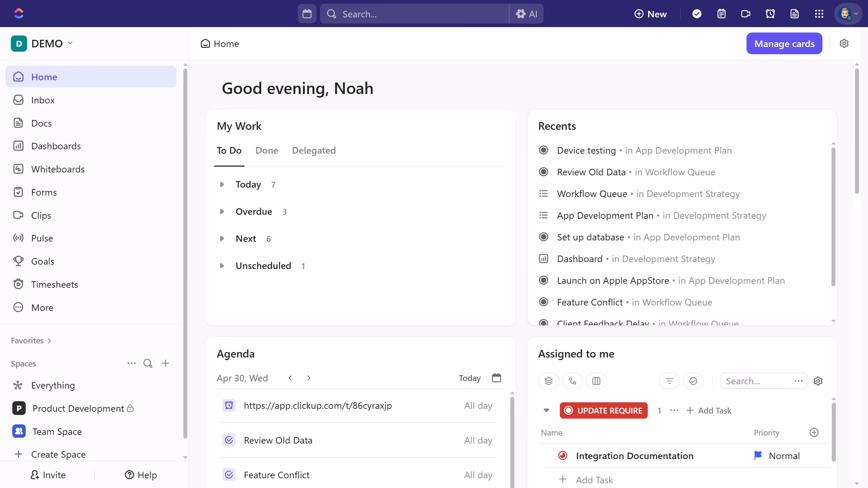
Task: Open Home page settings gear
Action: (x=844, y=43)
